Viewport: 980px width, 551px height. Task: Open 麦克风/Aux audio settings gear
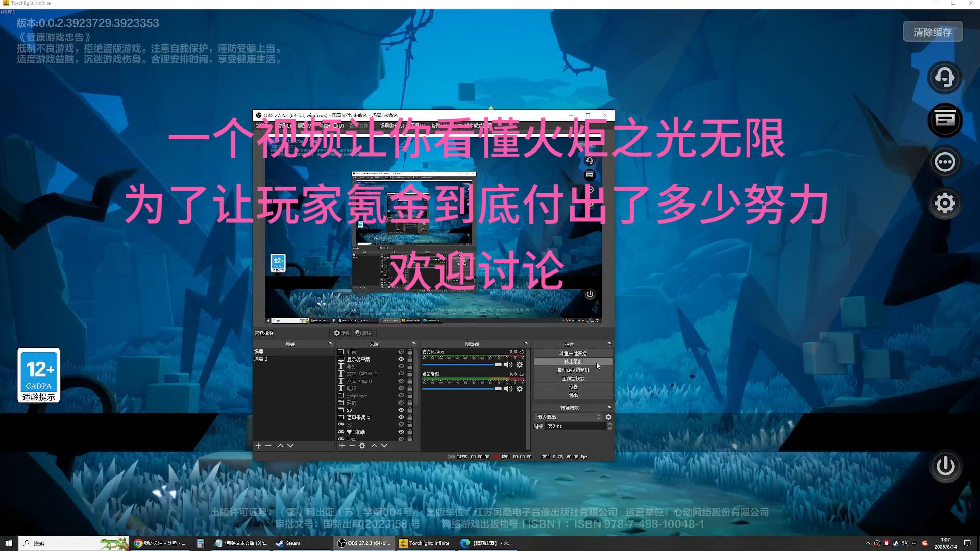520,365
